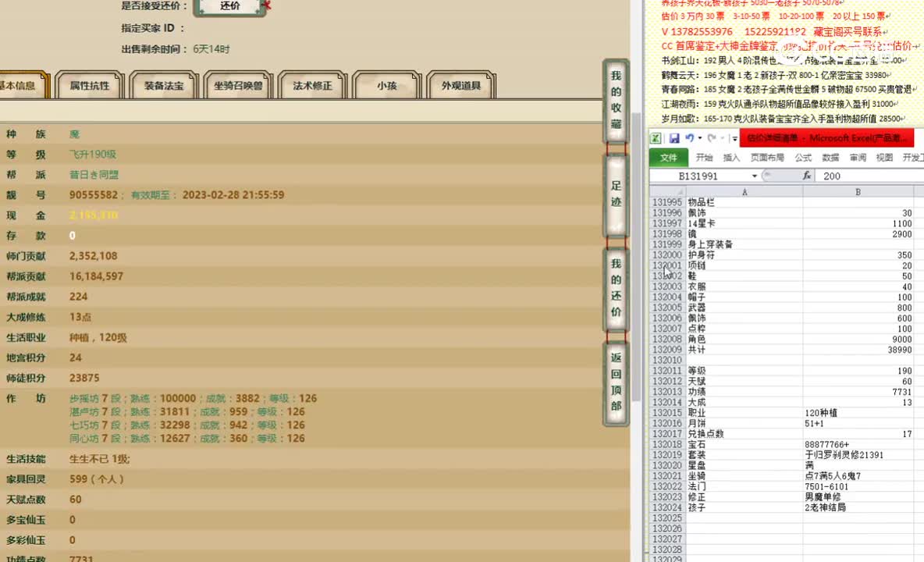Screen dimensions: 924x562
Task: Open the 我的还价 side button
Action: (616, 288)
